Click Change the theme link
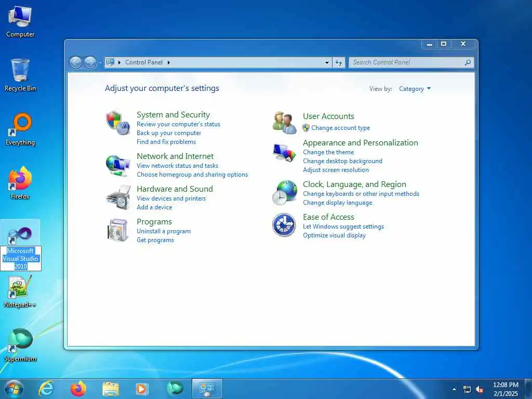This screenshot has height=399, width=532. (328, 152)
